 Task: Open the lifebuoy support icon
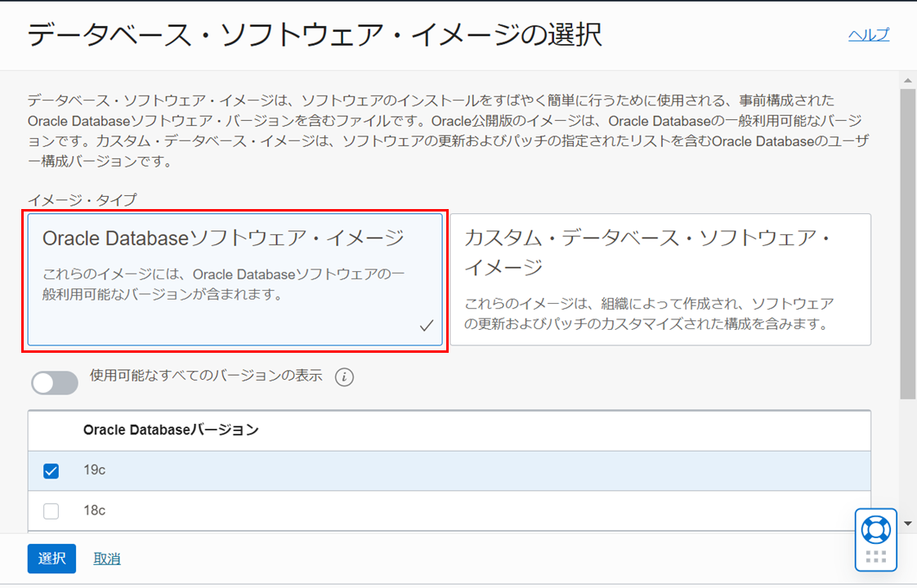[875, 529]
